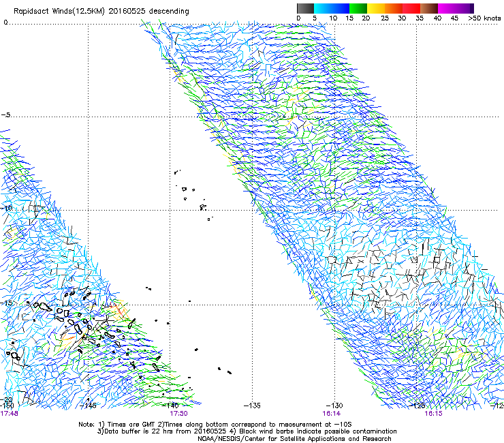Screen dimensions: 504x443
Task: Click the longitude axis label '-145'
Action: tap(88, 406)
